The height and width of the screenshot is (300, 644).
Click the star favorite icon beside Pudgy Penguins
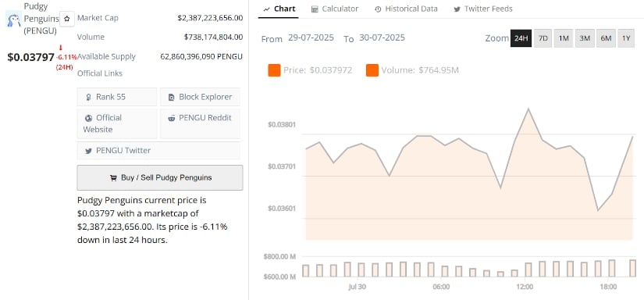tap(67, 19)
